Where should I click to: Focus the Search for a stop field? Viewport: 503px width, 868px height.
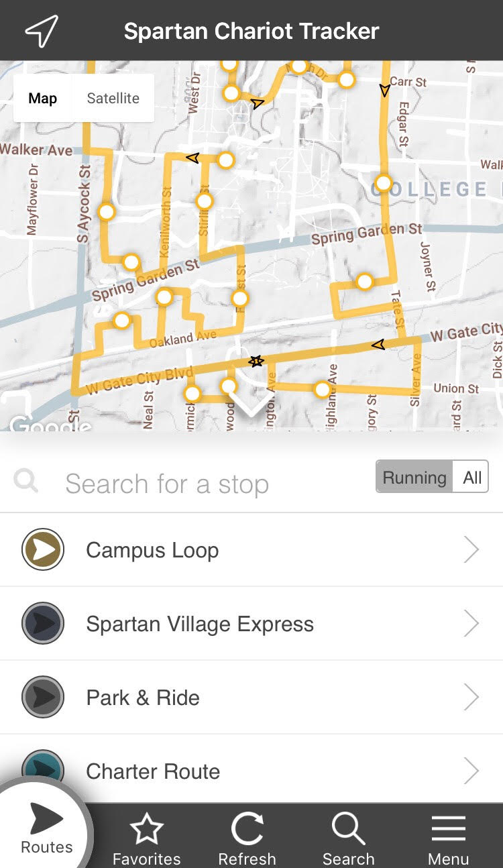[201, 484]
